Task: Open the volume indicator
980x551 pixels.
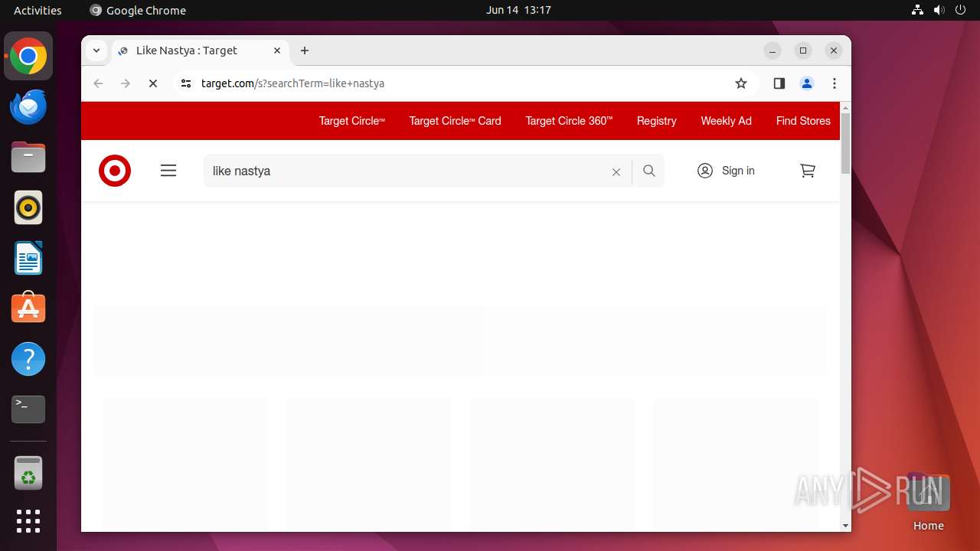Action: 939,10
